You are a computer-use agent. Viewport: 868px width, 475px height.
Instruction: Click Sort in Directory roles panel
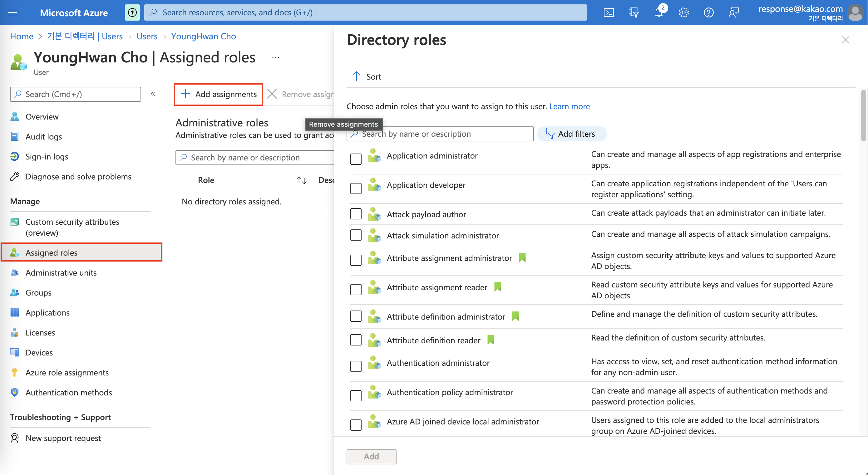(367, 76)
